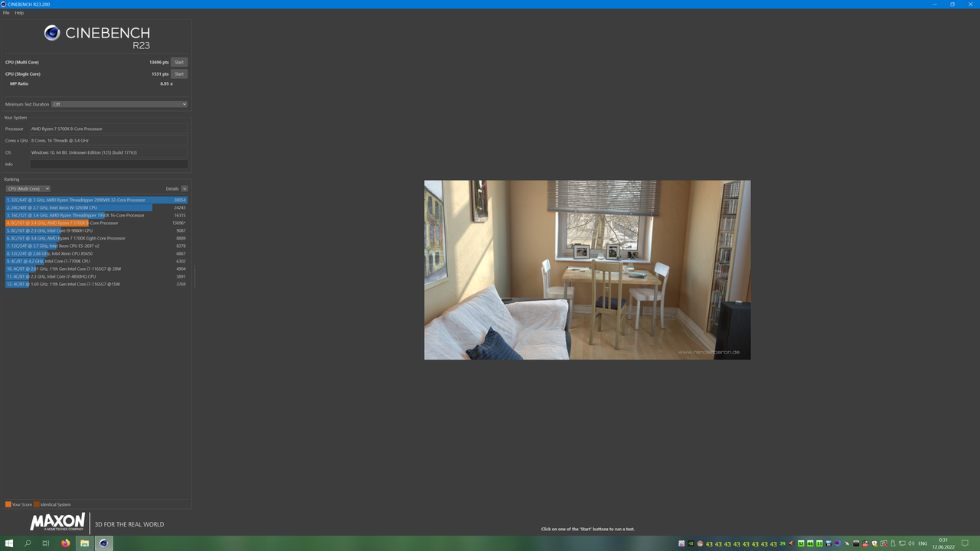Click the purple monitor tray icon
980x551 pixels.
[838, 543]
